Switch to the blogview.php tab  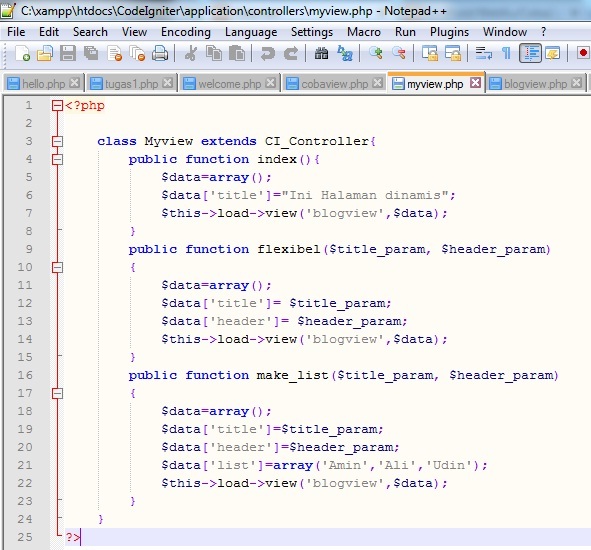[x=536, y=83]
